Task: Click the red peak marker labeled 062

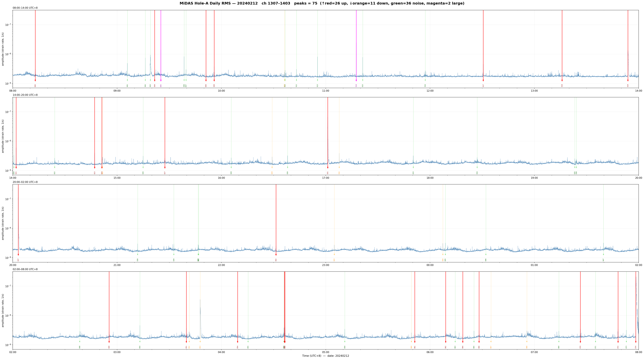Action: coord(445,342)
